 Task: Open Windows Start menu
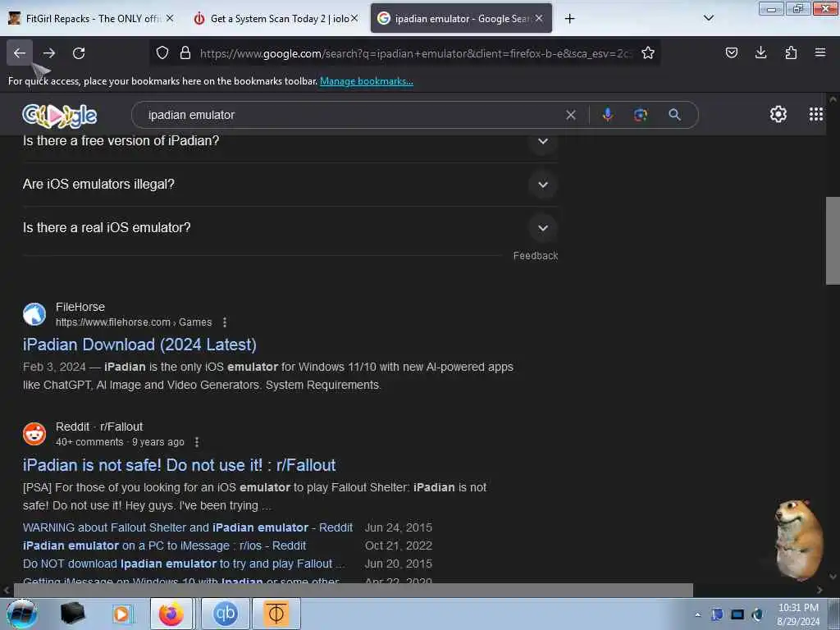click(x=21, y=614)
